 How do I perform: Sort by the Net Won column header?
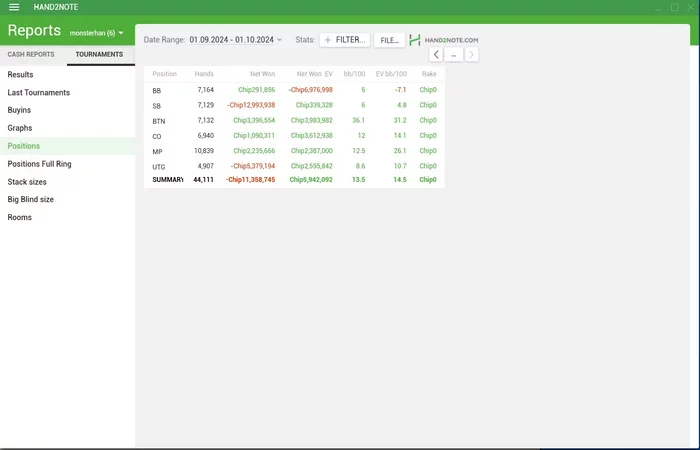coord(262,74)
